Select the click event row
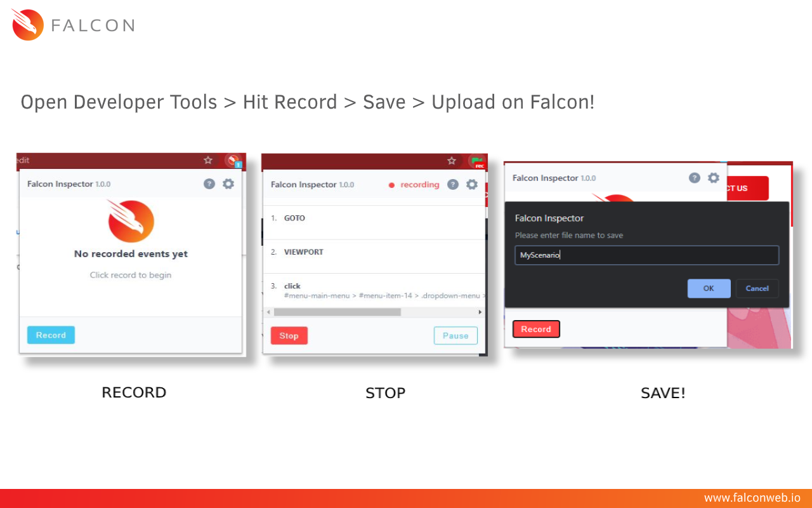 (x=374, y=290)
